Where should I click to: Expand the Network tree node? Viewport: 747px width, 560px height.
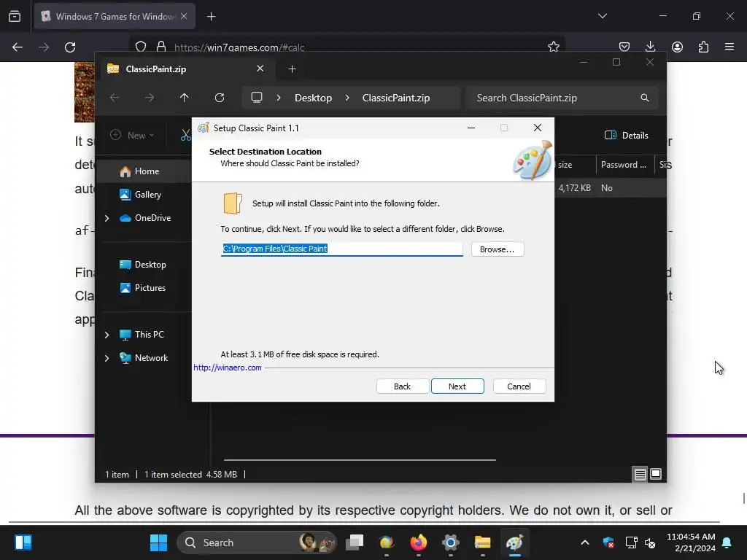107,358
